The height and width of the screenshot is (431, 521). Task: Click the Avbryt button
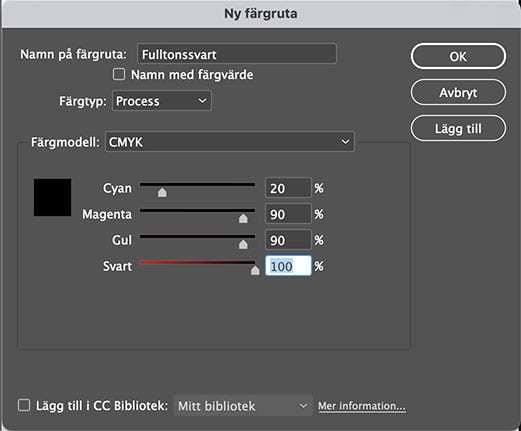pyautogui.click(x=458, y=92)
